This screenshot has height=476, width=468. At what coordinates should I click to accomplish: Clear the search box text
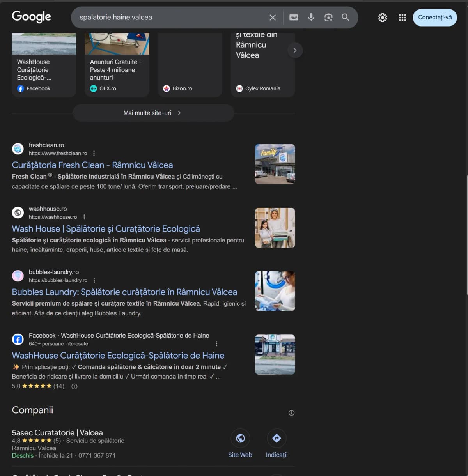pos(273,18)
